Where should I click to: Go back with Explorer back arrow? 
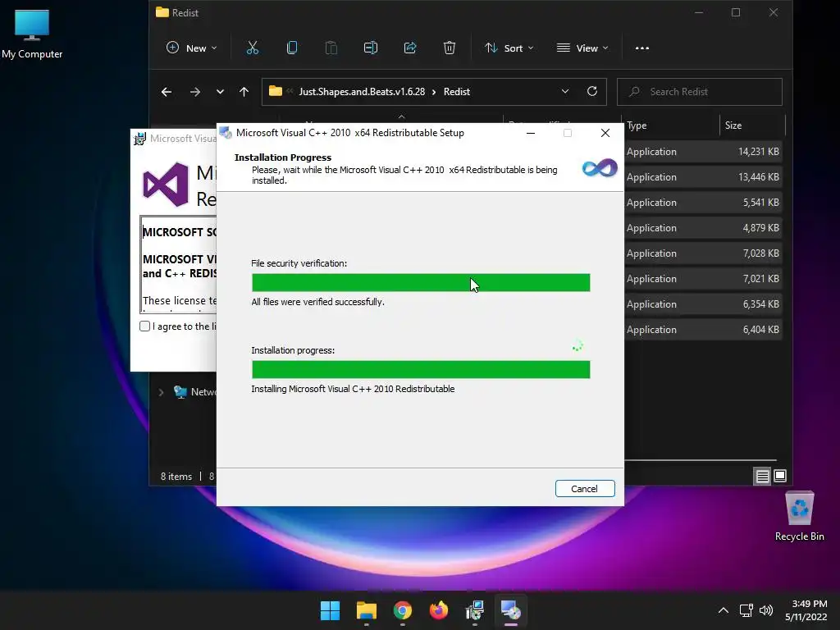pos(167,92)
